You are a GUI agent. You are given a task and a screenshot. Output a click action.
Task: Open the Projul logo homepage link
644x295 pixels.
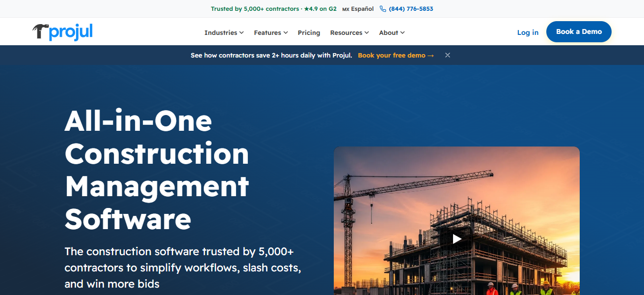click(62, 32)
